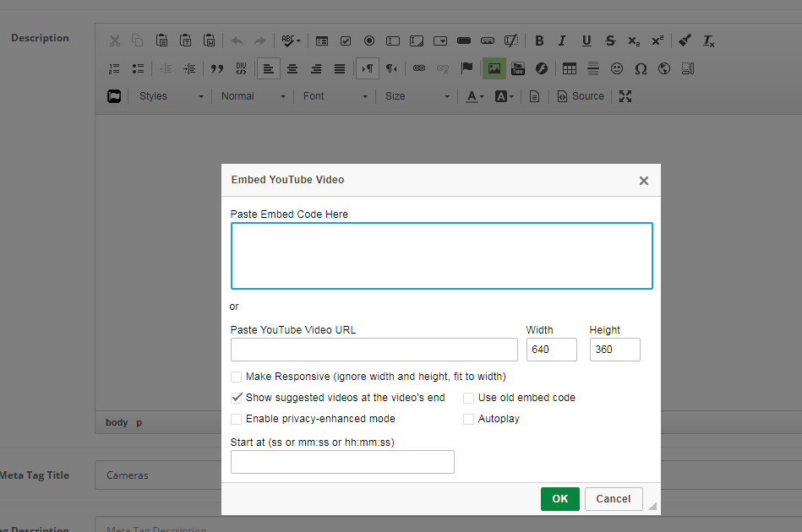This screenshot has width=802, height=532.
Task: Click the Insert Table icon
Action: point(570,68)
